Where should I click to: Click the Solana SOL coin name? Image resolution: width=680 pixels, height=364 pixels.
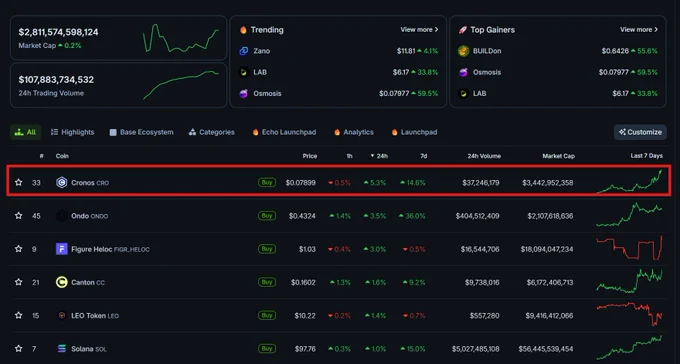click(x=89, y=349)
